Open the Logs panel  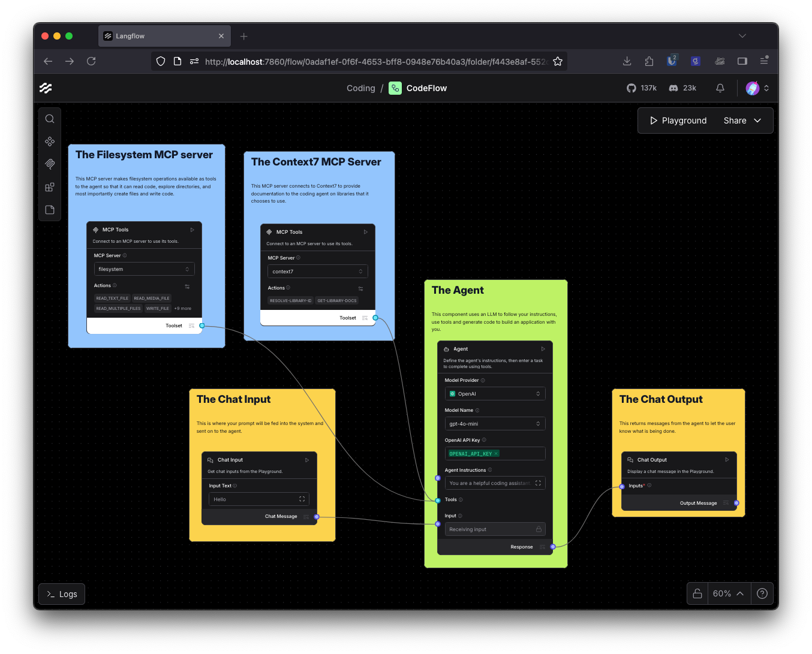(61, 593)
